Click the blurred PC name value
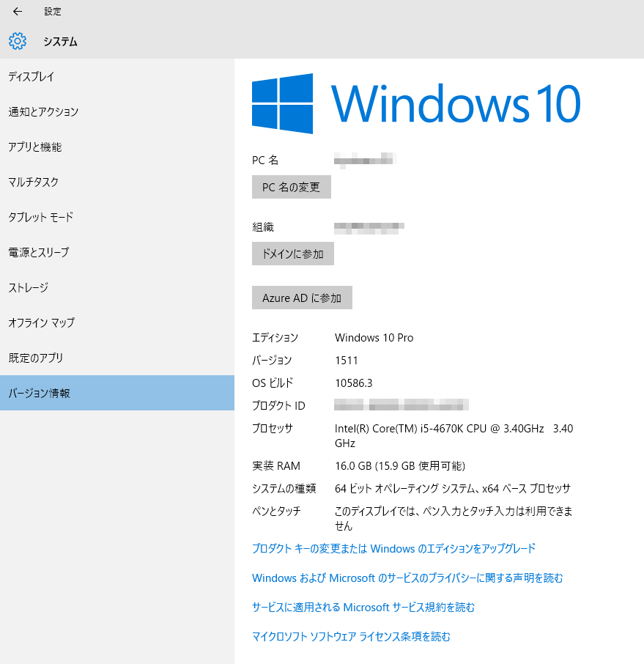Viewport: 644px width, 664px height. pos(365,160)
